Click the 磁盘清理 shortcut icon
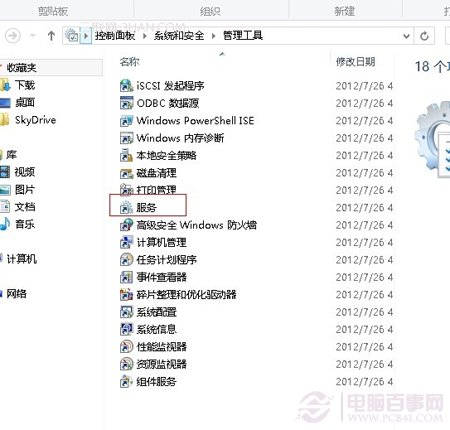Viewport: 450px width, 430px height. [126, 173]
